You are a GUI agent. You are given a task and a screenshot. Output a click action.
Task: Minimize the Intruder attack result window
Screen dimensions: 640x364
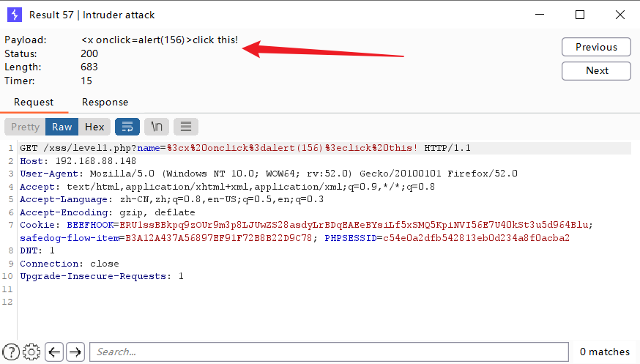[540, 15]
